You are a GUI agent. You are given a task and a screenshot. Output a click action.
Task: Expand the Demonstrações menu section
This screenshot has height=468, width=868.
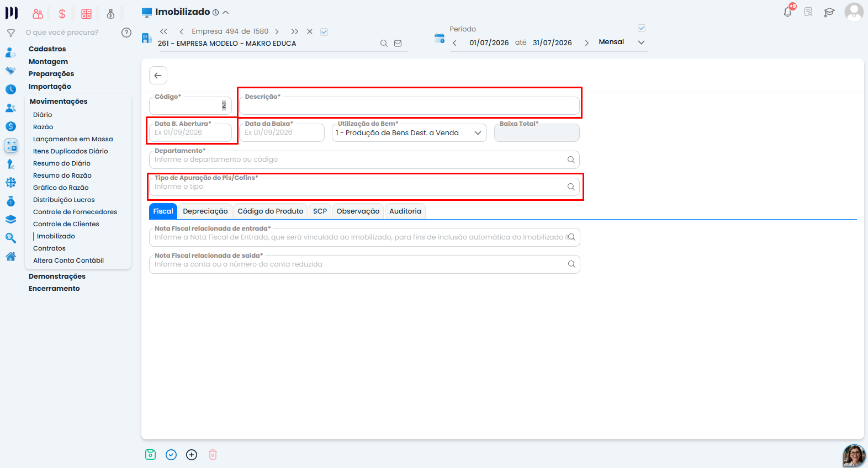click(57, 276)
